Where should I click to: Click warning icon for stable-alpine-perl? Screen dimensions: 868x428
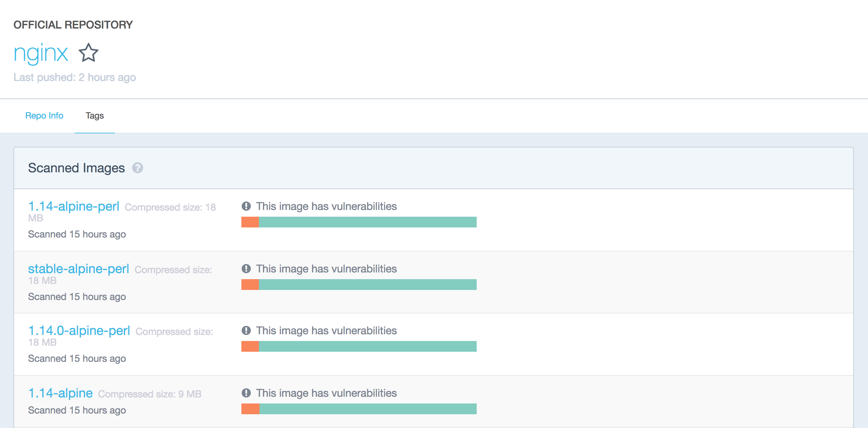(x=246, y=268)
